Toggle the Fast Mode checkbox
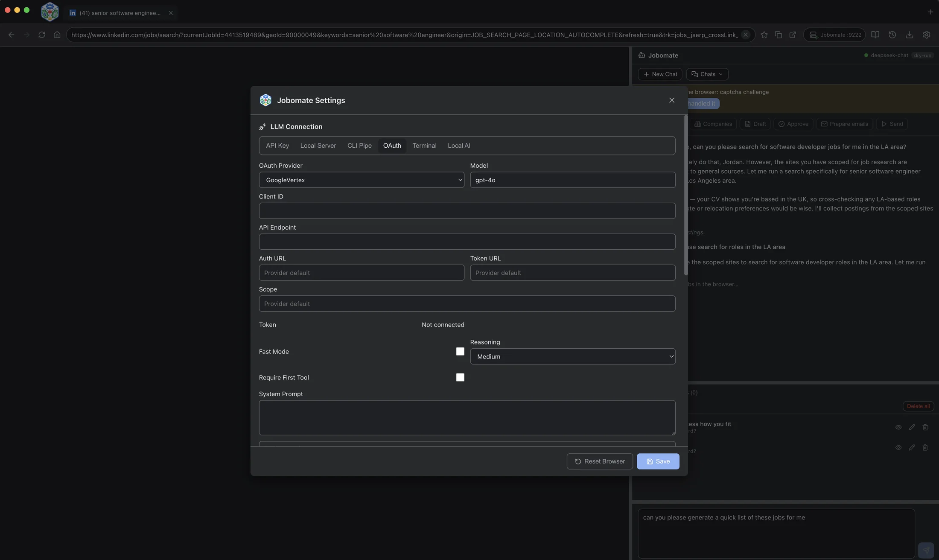Image resolution: width=939 pixels, height=560 pixels. (x=460, y=351)
